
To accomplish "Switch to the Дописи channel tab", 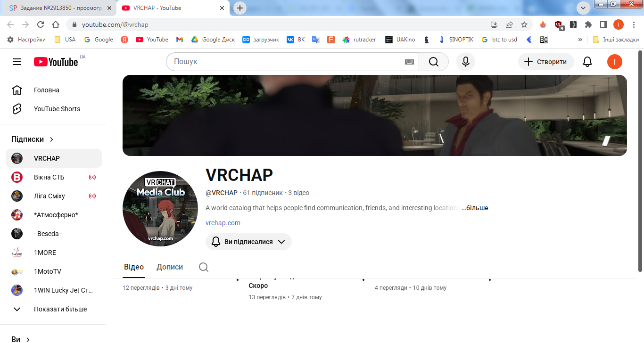I will coord(170,267).
